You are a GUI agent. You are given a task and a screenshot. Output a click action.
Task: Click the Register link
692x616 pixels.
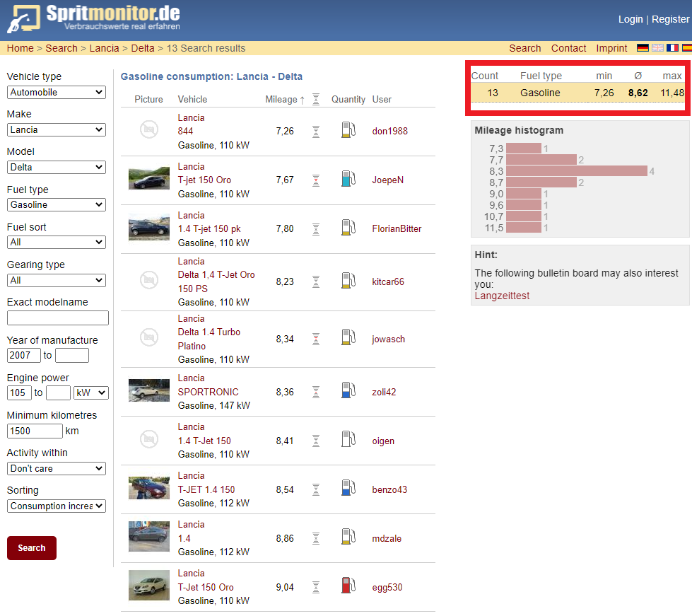[670, 19]
